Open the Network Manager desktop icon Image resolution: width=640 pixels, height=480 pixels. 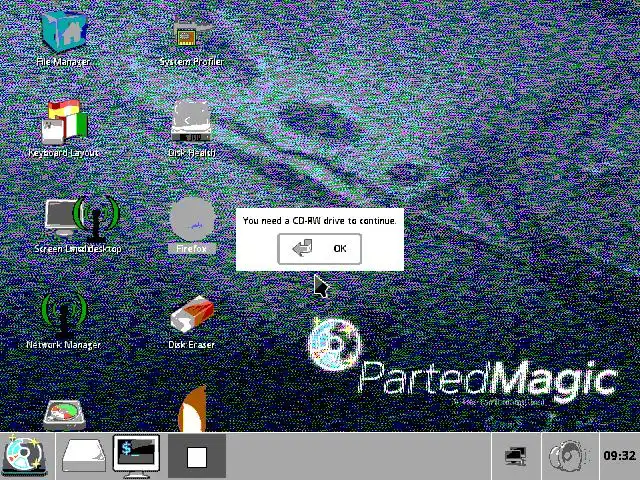coord(64,314)
